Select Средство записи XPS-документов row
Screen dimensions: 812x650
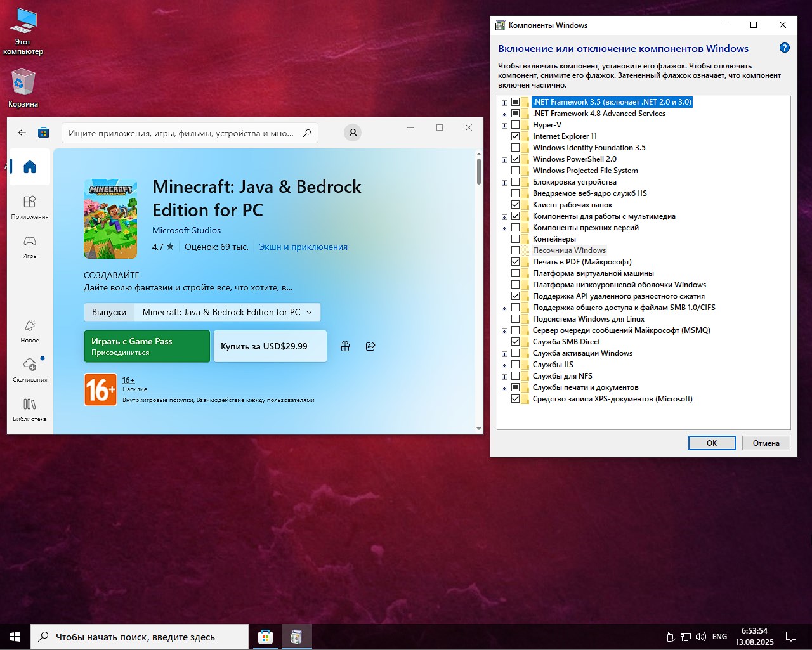(x=613, y=399)
